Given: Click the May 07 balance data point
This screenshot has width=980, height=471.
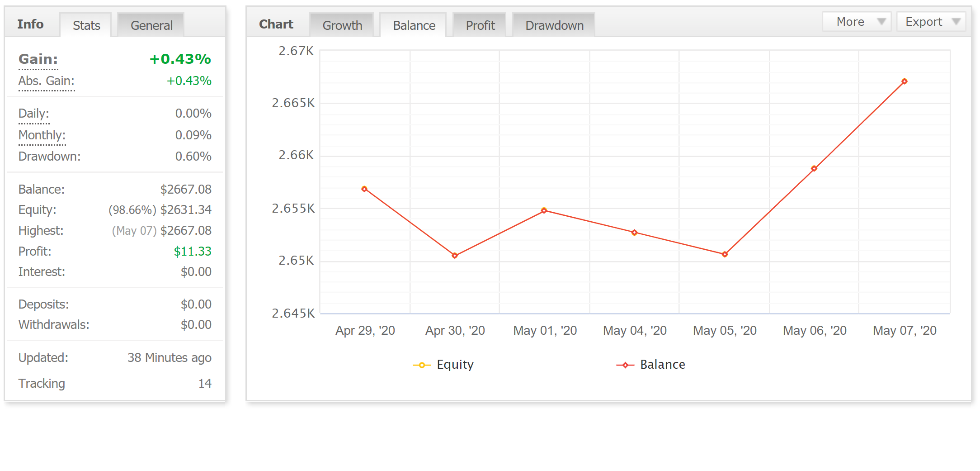Looking at the screenshot, I should (905, 81).
